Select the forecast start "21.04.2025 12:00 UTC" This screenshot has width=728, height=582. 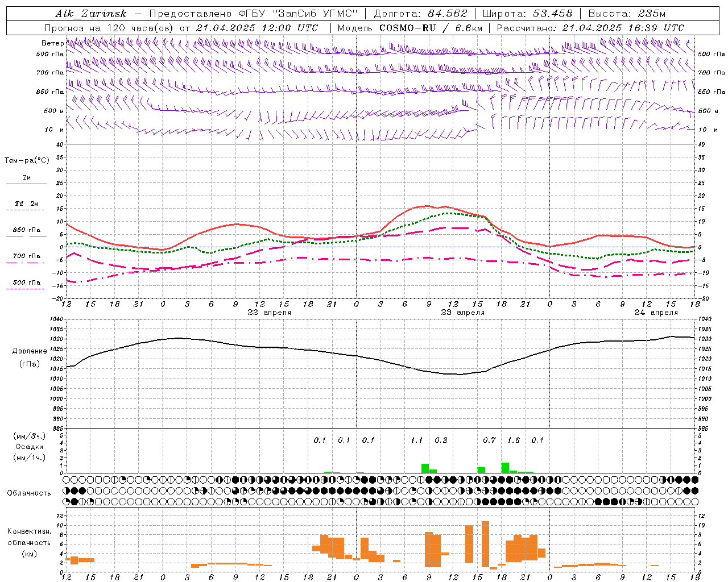coord(257,28)
